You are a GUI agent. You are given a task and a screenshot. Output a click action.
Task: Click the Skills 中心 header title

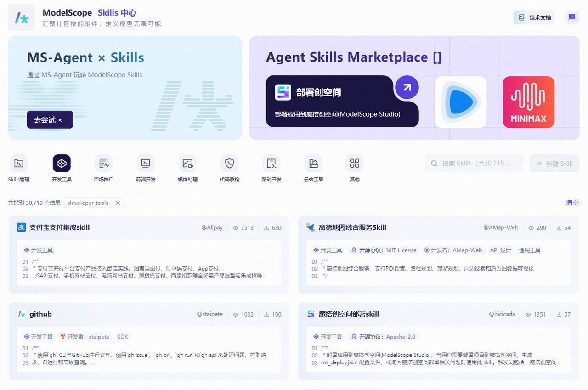pyautogui.click(x=117, y=13)
